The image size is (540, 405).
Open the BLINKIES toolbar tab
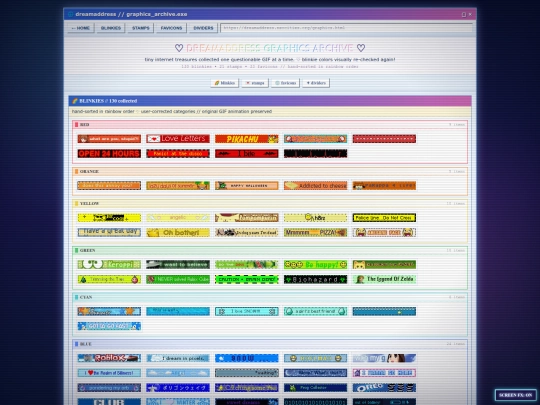(x=111, y=28)
